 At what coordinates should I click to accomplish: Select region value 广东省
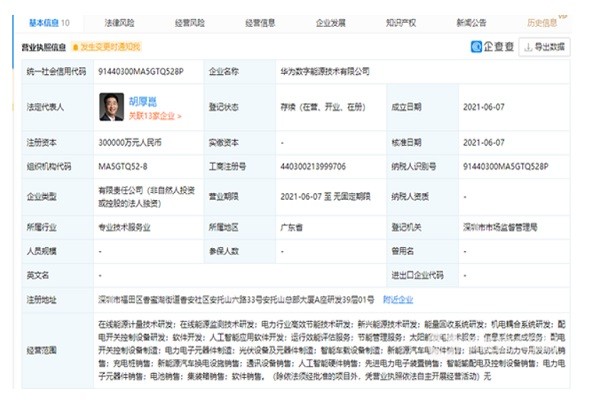pos(291,227)
